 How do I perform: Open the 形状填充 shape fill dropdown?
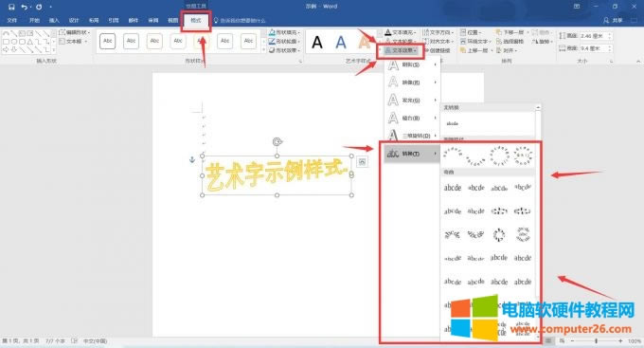click(284, 32)
